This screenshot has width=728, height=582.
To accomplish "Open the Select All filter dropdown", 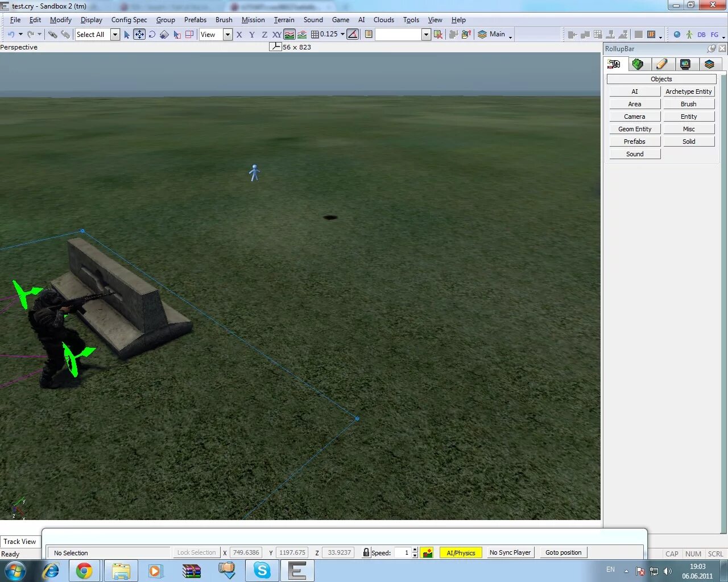I will point(115,35).
